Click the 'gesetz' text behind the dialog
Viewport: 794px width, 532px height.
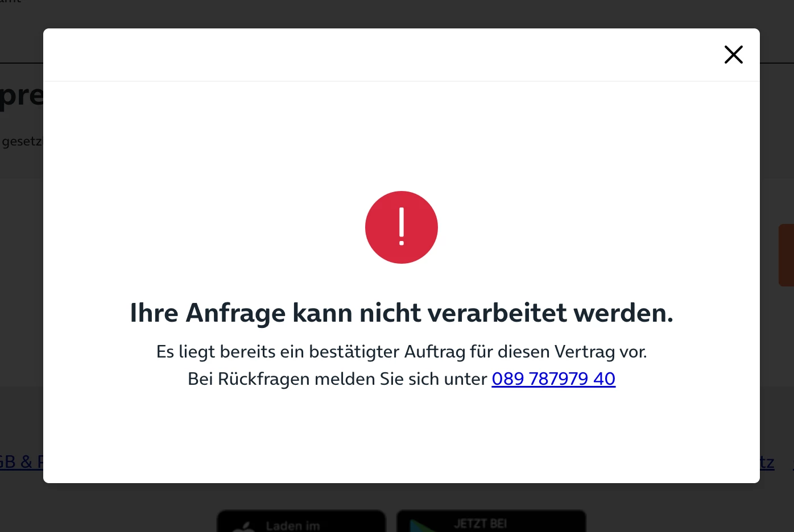pyautogui.click(x=22, y=141)
